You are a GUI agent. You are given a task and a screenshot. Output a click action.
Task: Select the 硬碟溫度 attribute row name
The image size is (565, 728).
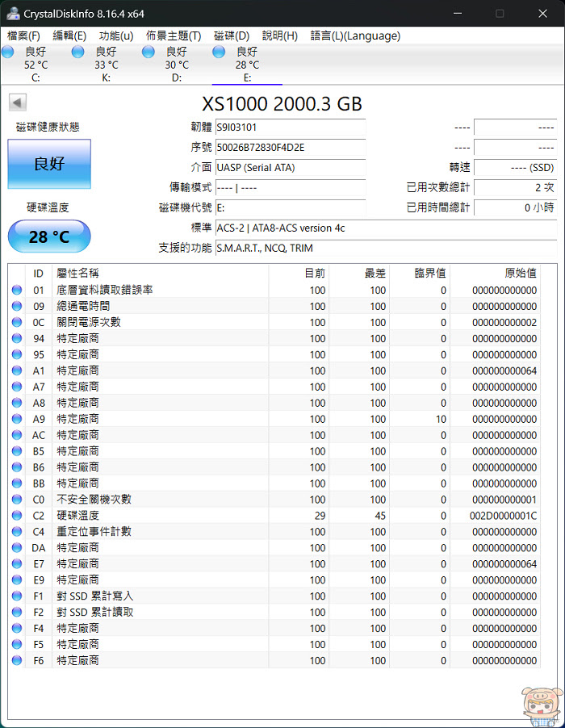click(77, 516)
